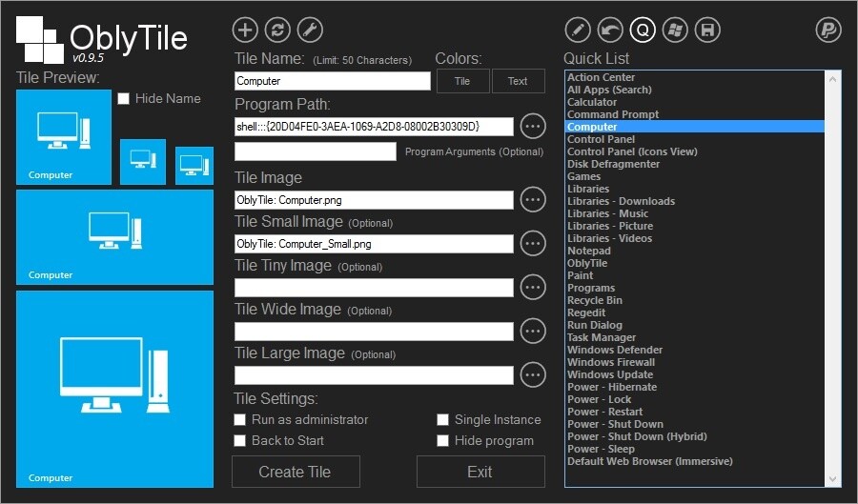The image size is (858, 504).
Task: Select Windows Defender in Quick List
Action: (x=615, y=350)
